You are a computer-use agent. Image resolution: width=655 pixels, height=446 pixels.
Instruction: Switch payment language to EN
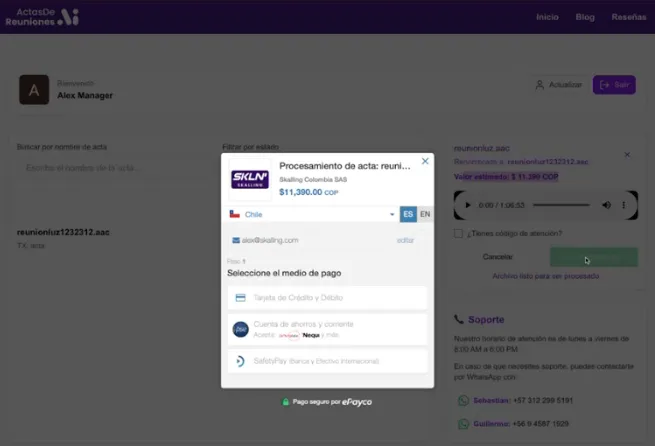pyautogui.click(x=425, y=214)
